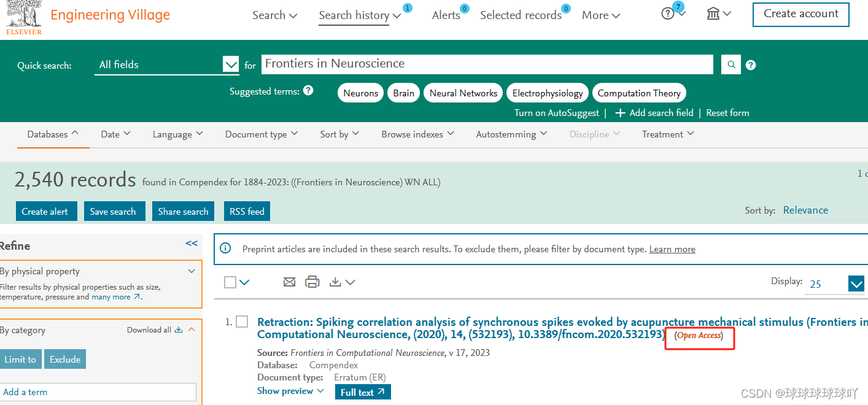Screen dimensions: 868x405
Task: Print selected records printer icon
Action: pyautogui.click(x=312, y=282)
